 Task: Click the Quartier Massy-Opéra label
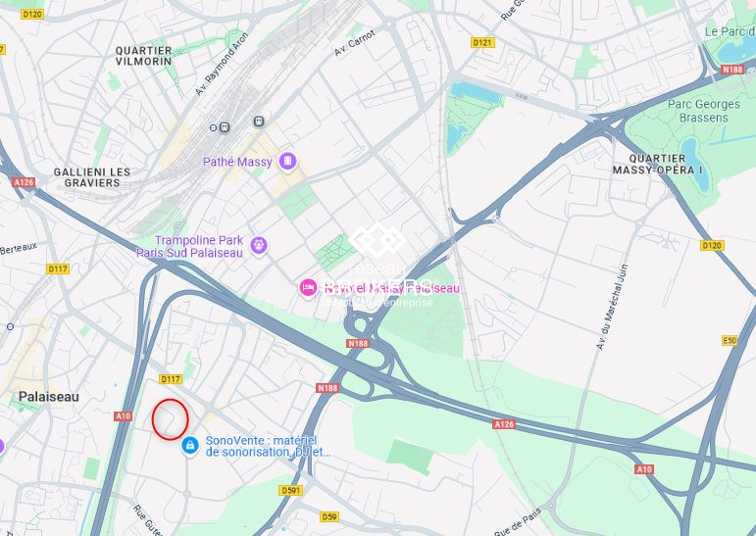(657, 165)
